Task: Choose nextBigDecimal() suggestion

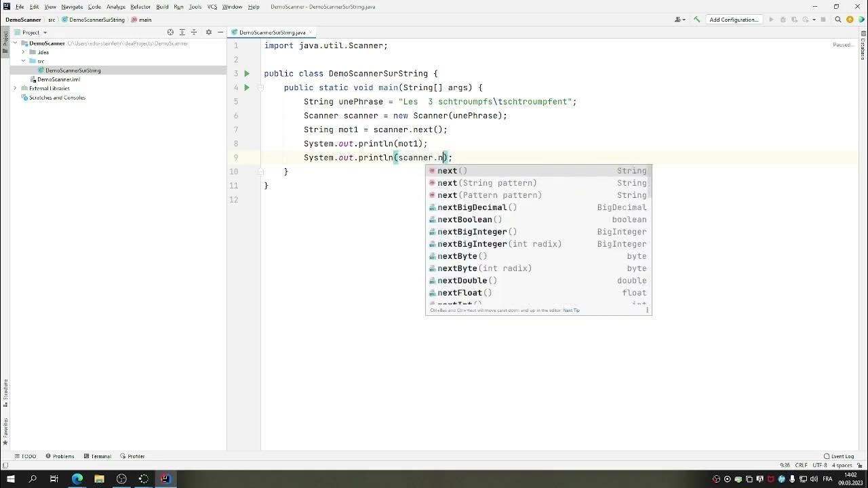Action: (x=538, y=207)
